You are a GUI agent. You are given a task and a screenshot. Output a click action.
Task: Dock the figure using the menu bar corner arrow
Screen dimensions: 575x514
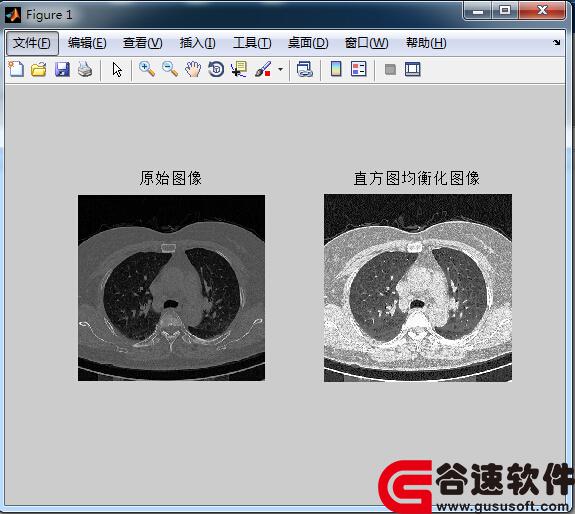click(x=556, y=43)
